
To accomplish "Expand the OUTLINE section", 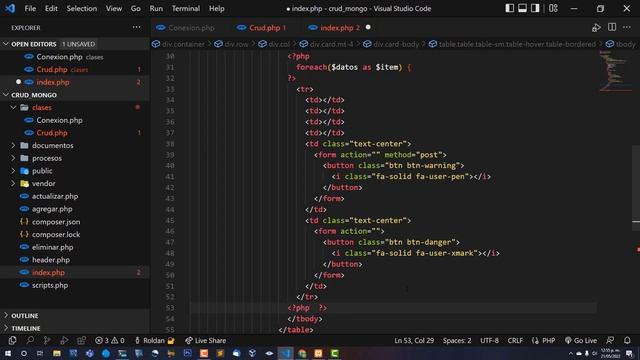I will [6, 316].
